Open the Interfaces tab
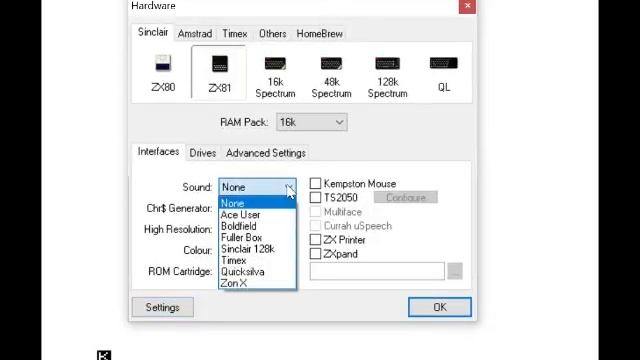Image resolution: width=640 pixels, height=360 pixels. (x=158, y=152)
